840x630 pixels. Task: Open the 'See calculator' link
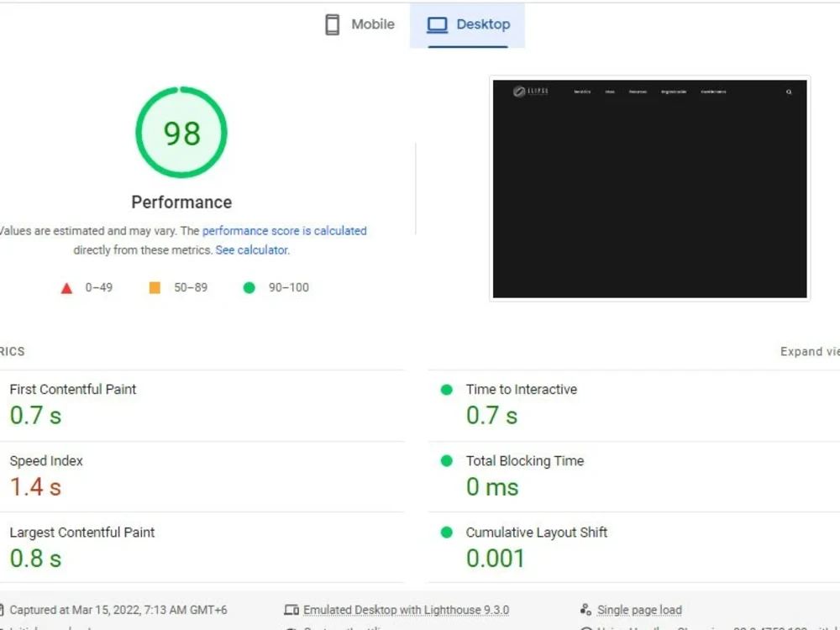252,250
